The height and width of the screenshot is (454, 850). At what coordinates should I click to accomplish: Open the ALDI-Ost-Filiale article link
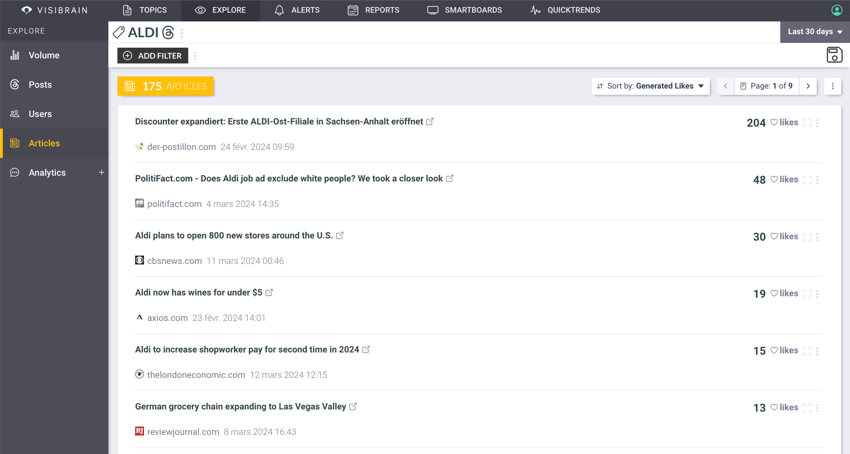click(279, 122)
